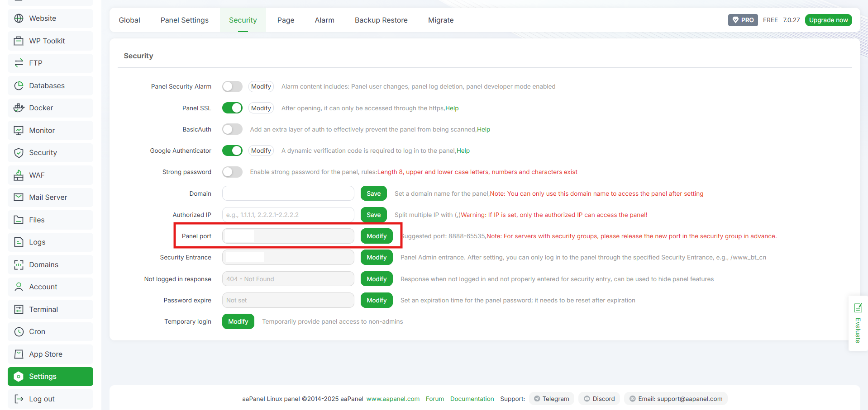The width and height of the screenshot is (868, 410).
Task: Open the Domains icon in sidebar
Action: (x=19, y=264)
